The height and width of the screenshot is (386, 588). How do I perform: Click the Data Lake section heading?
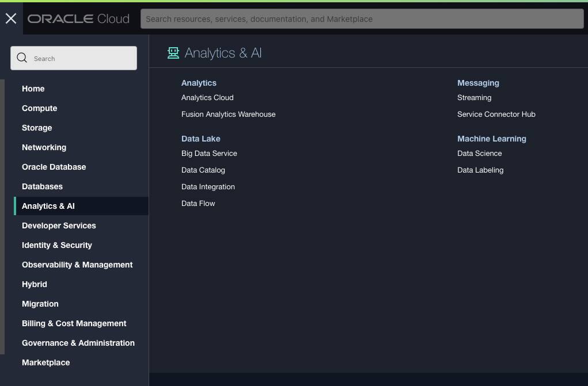pos(200,139)
